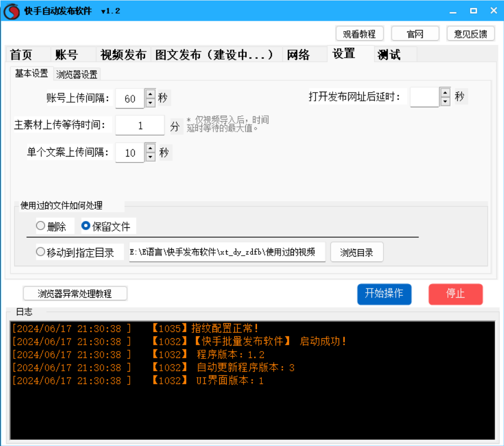Screen dimensions: 504x446
Task: Open the 官网 official website button
Action: [x=415, y=34]
